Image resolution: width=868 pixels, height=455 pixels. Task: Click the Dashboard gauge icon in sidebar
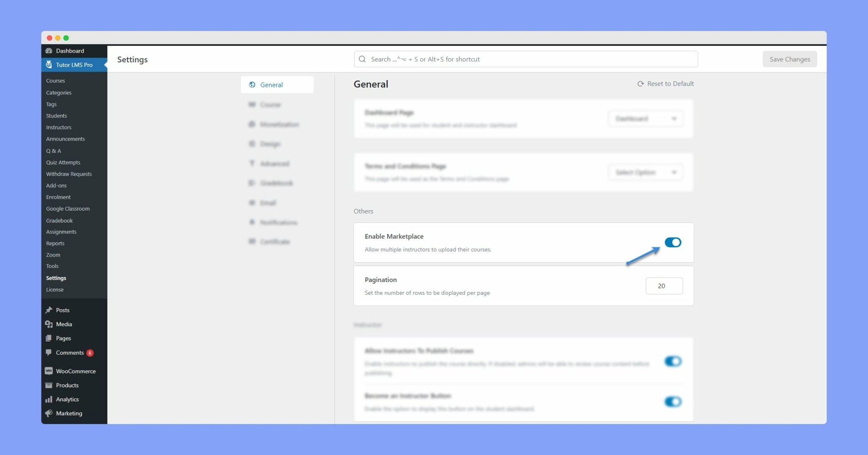point(49,51)
